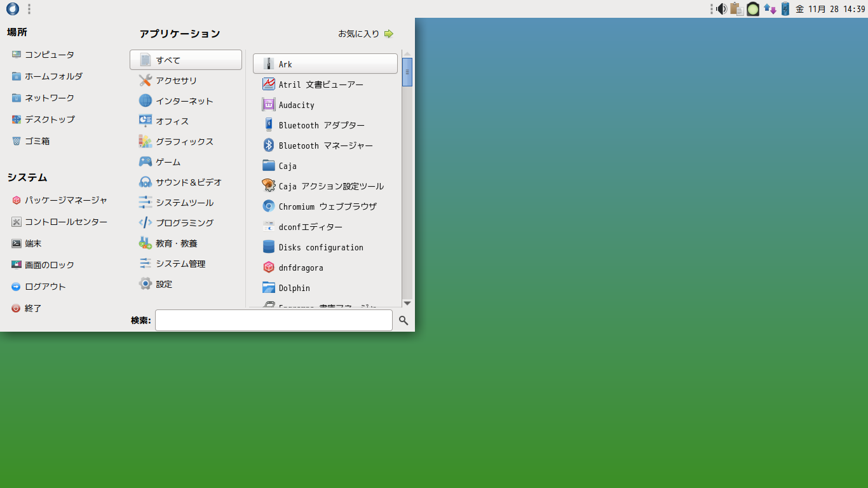
Task: Open Bluetooth アダプター settings
Action: pos(325,125)
